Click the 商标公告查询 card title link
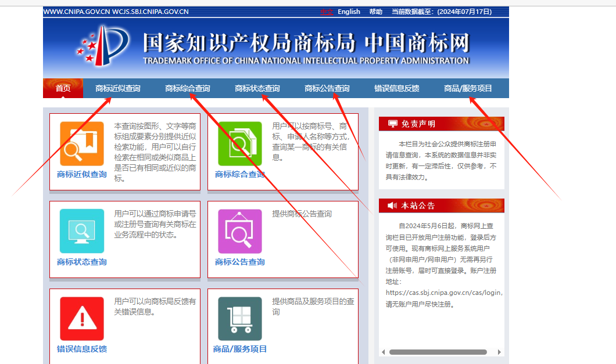 click(240, 262)
